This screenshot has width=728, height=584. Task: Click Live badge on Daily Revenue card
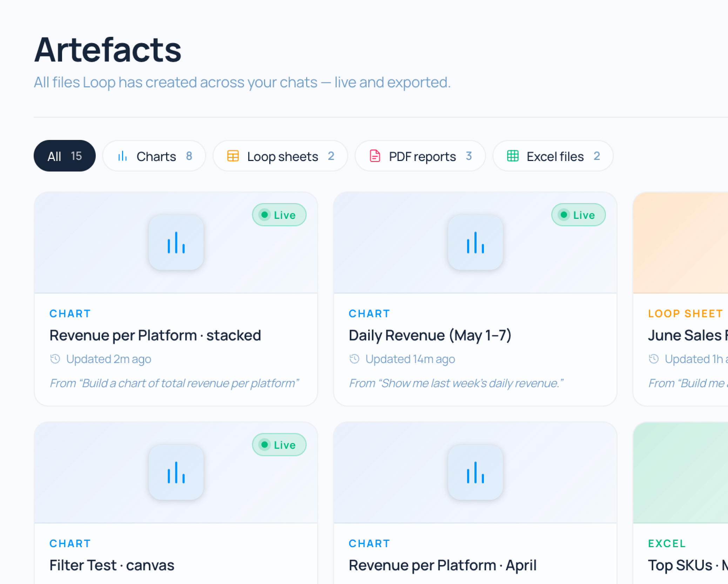[x=578, y=215]
